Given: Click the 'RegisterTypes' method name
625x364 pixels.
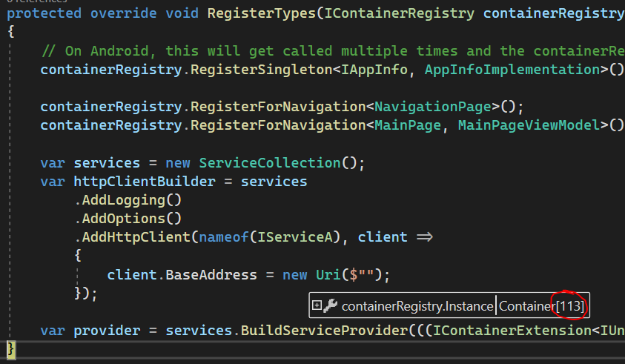Looking at the screenshot, I should pos(262,13).
